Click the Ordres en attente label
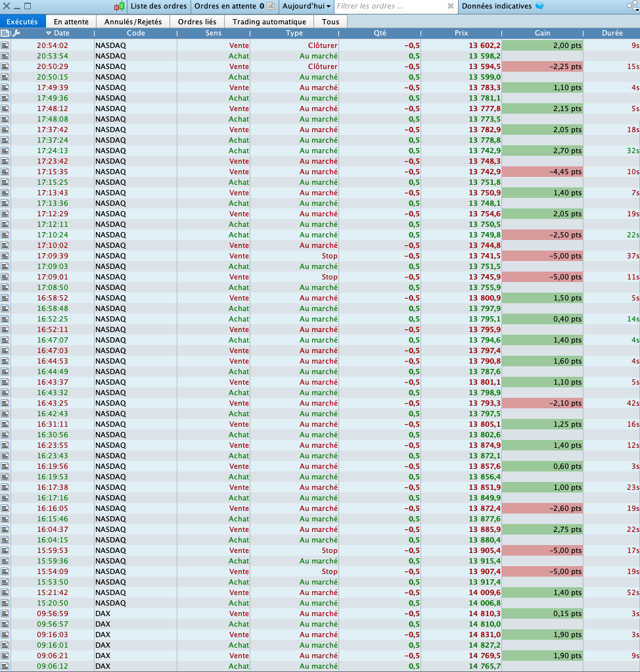Viewport: 640px width, 672px height. tap(225, 6)
